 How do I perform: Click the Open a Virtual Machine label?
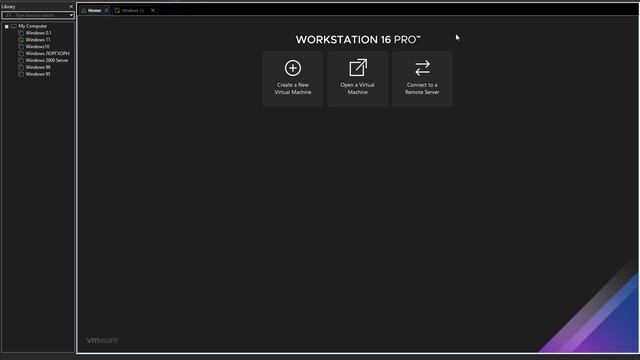358,89
